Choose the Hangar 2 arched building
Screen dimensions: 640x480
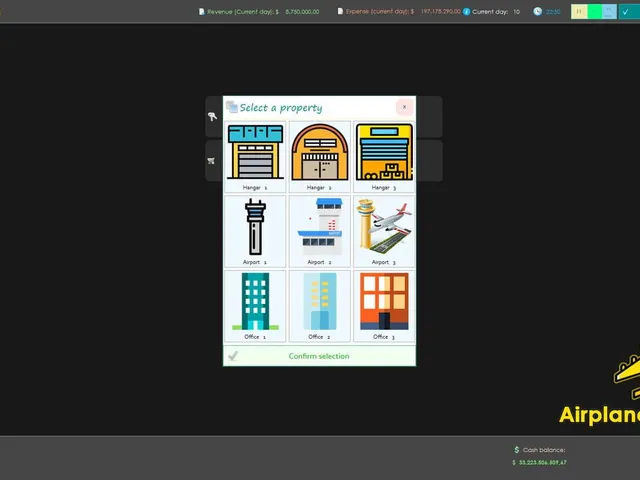(x=320, y=157)
